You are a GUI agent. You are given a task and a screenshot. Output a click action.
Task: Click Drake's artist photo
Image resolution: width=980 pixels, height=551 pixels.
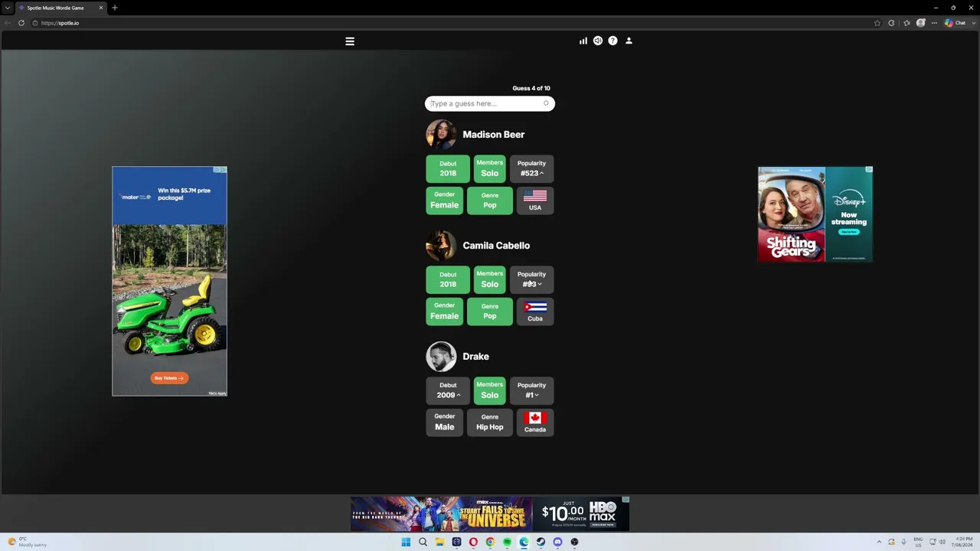click(x=441, y=357)
